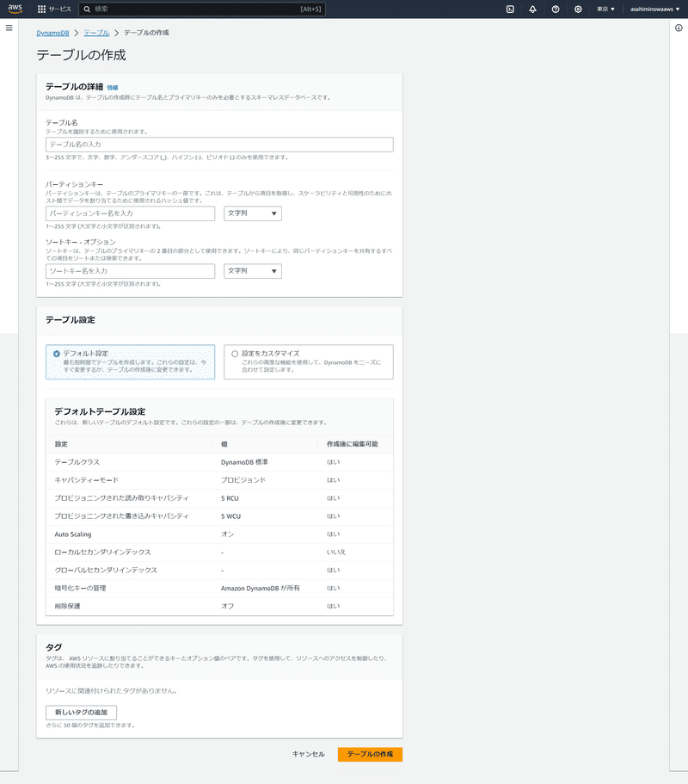
Task: Click the DynamoDB 標準 value
Action: click(244, 462)
